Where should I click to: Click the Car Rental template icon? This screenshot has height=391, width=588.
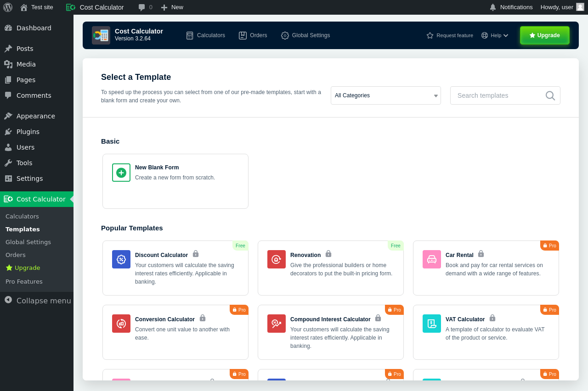tap(432, 259)
